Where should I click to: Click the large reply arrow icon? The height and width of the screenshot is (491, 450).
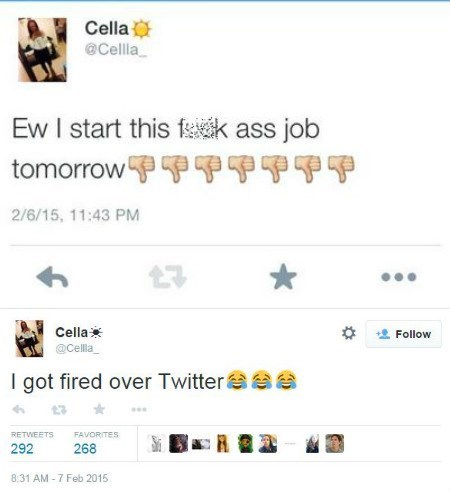[x=52, y=277]
